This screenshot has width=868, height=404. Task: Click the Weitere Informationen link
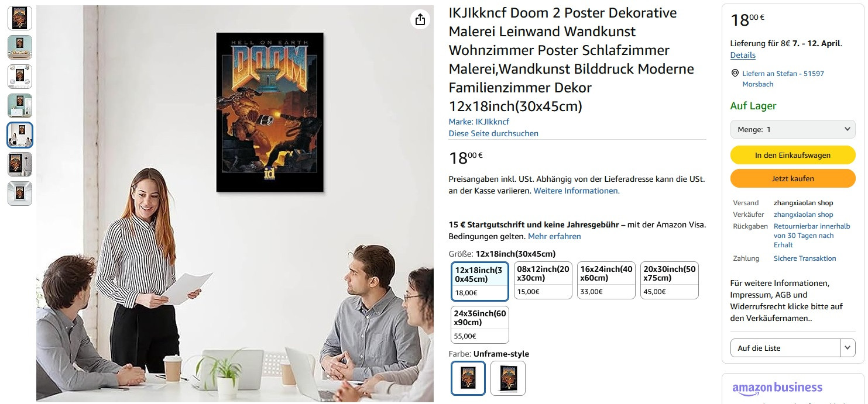point(577,191)
